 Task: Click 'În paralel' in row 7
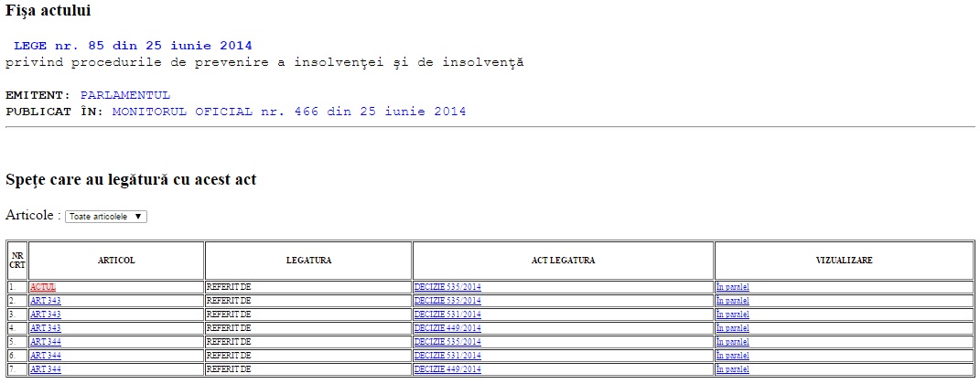[x=733, y=369]
